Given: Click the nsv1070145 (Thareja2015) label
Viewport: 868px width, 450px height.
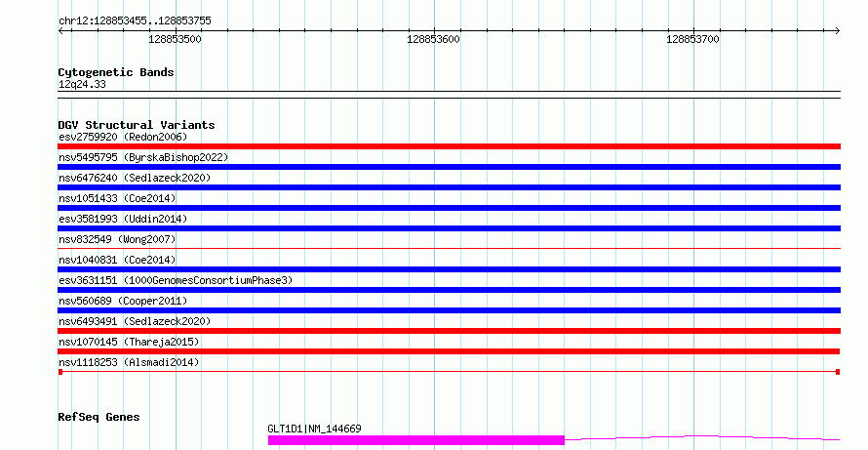Looking at the screenshot, I should (x=129, y=342).
